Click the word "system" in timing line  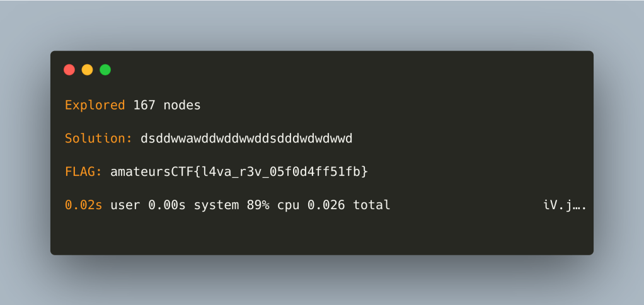[x=216, y=205]
